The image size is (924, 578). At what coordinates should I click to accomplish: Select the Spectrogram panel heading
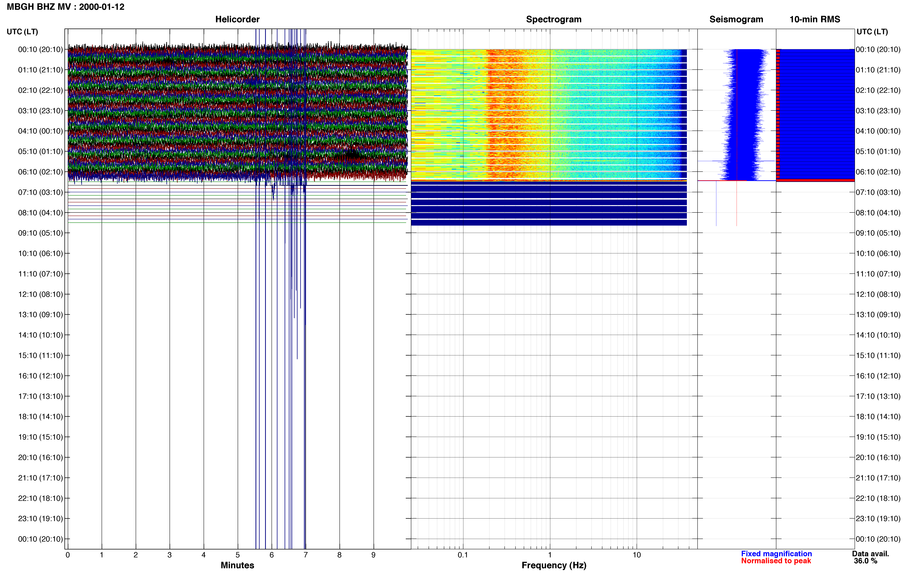pos(554,19)
